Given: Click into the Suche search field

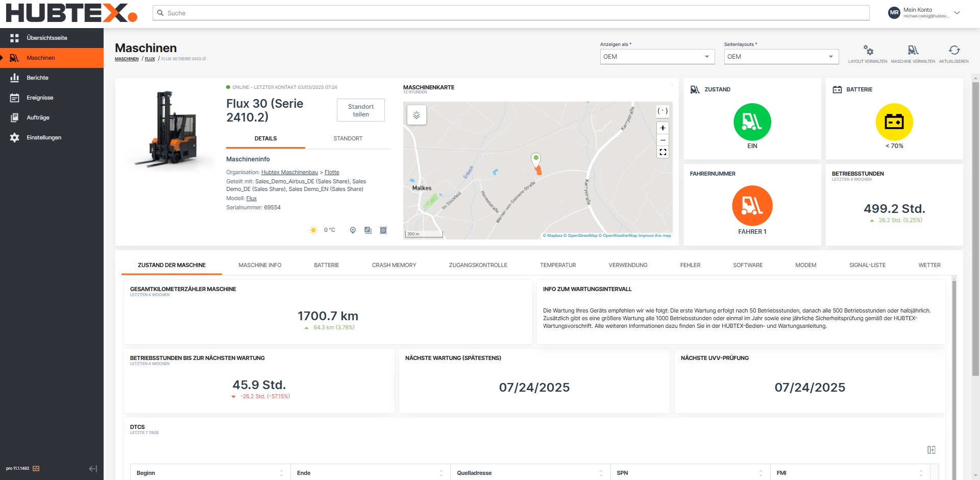Looking at the screenshot, I should pyautogui.click(x=510, y=13).
